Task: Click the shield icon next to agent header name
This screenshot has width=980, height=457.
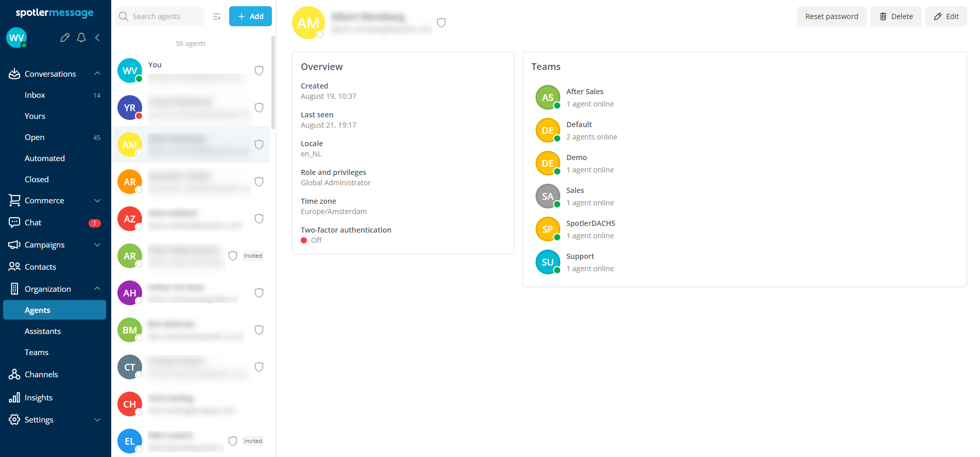Action: tap(441, 23)
